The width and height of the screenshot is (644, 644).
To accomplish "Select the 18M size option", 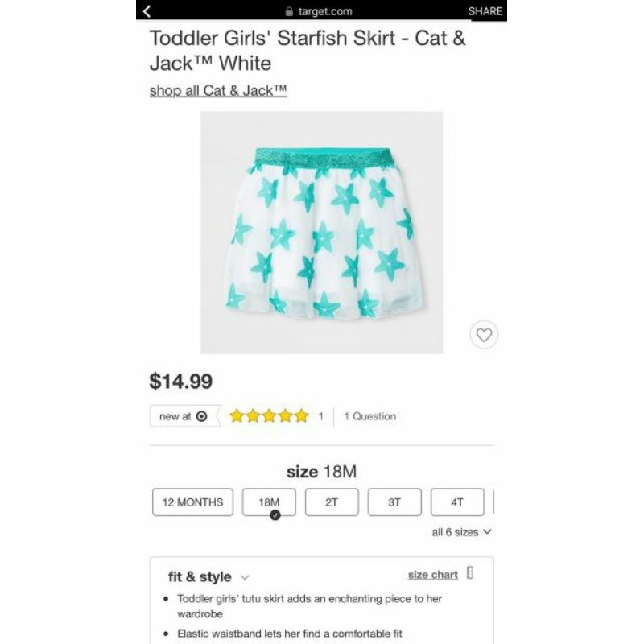I will click(269, 502).
